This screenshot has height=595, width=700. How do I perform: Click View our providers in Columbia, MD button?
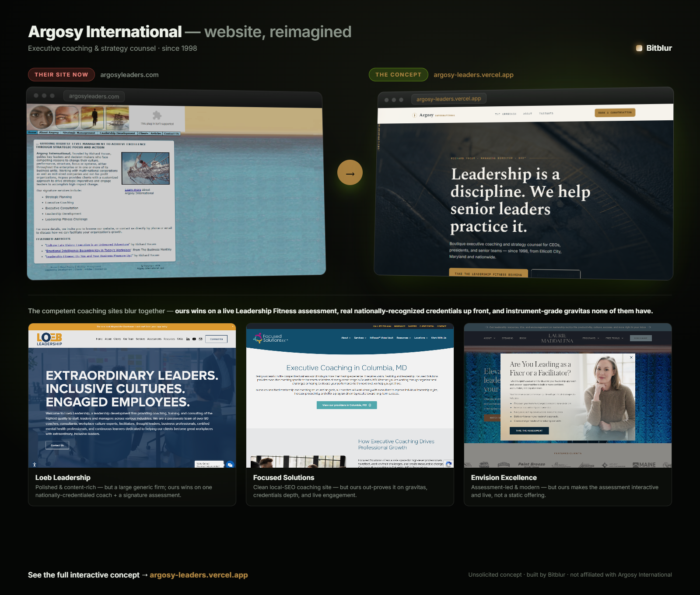347,405
